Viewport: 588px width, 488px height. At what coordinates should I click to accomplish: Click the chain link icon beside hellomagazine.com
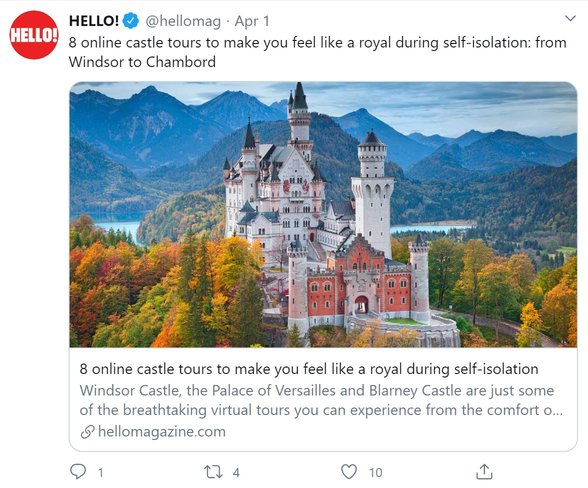[x=87, y=432]
